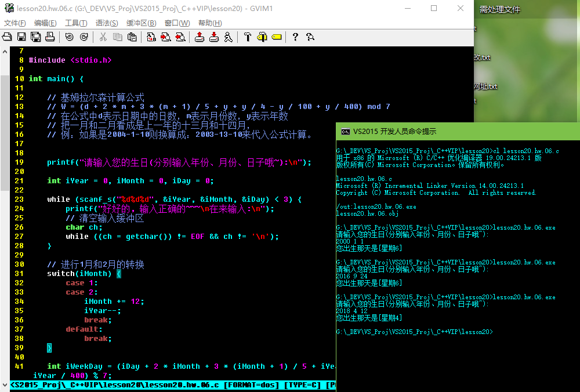Image resolution: width=580 pixels, height=392 pixels.
Task: Open the 语法(S) menu
Action: click(107, 23)
